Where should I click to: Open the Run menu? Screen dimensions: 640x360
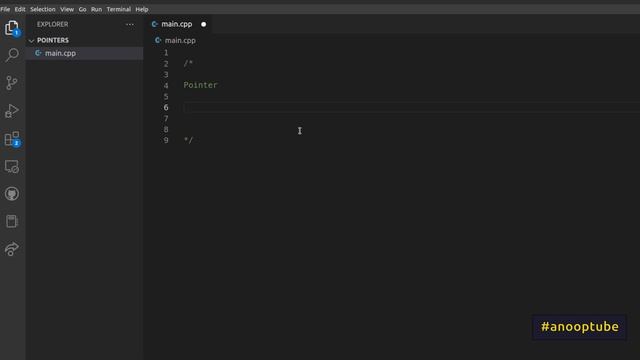pyautogui.click(x=96, y=9)
